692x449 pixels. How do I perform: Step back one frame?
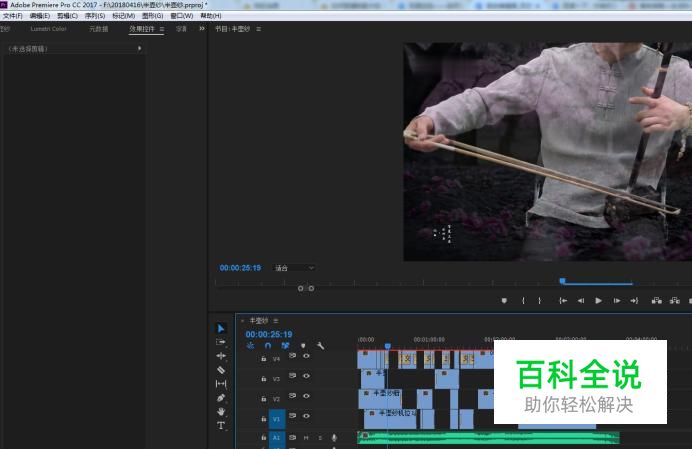[581, 301]
